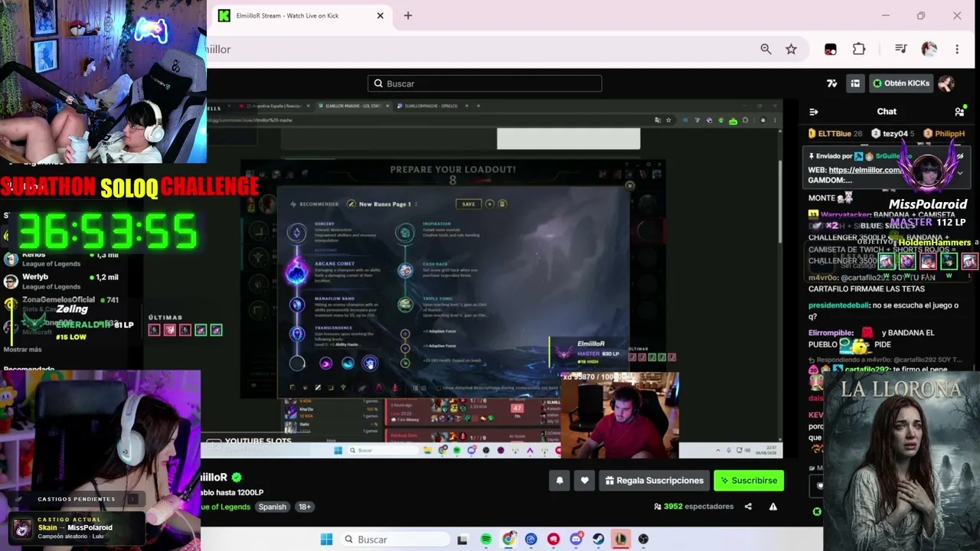This screenshot has height=551, width=980.
Task: Click the report warning triangle icon
Action: pyautogui.click(x=773, y=507)
